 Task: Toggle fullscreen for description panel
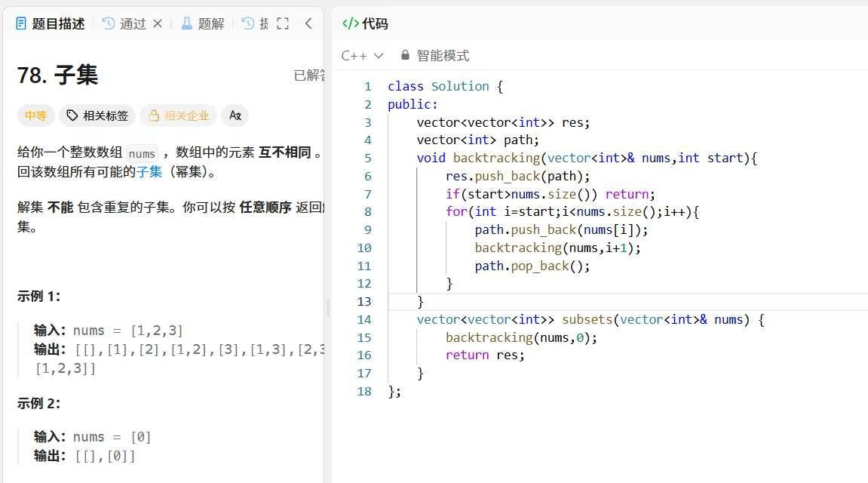283,23
